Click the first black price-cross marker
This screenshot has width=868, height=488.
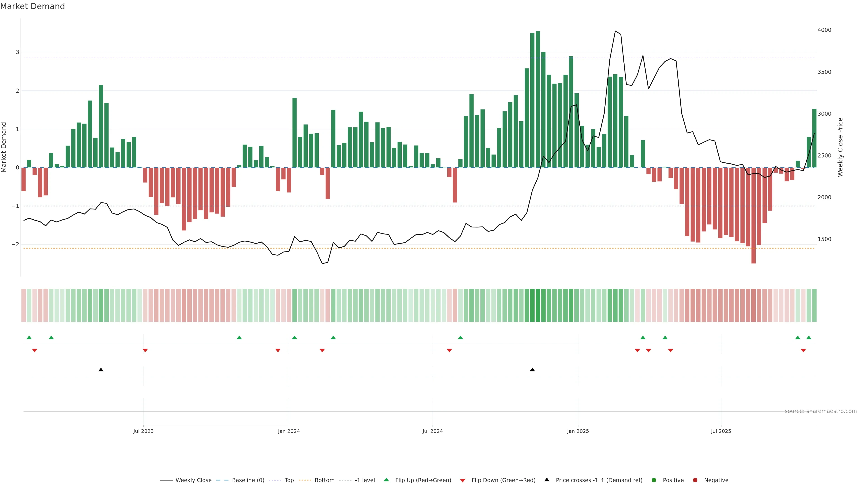pyautogui.click(x=101, y=370)
